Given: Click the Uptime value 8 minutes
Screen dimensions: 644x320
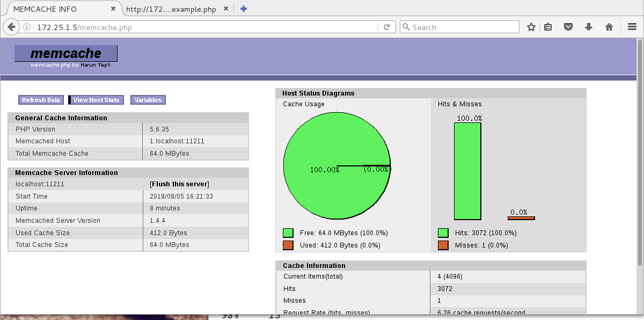Looking at the screenshot, I should click(165, 208).
